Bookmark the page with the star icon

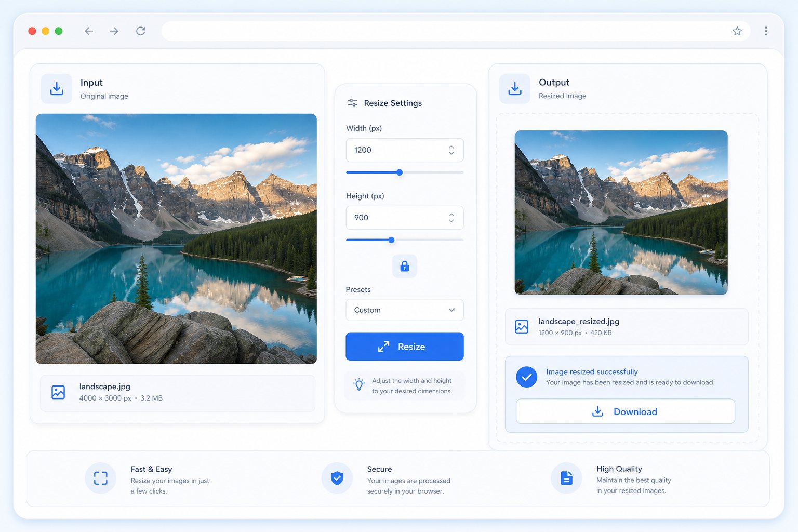pos(737,31)
